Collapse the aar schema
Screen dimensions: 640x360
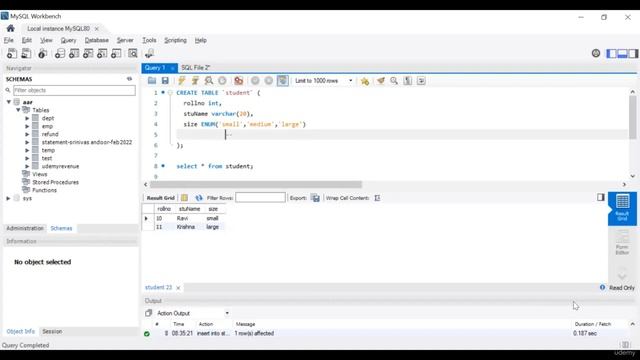9,102
